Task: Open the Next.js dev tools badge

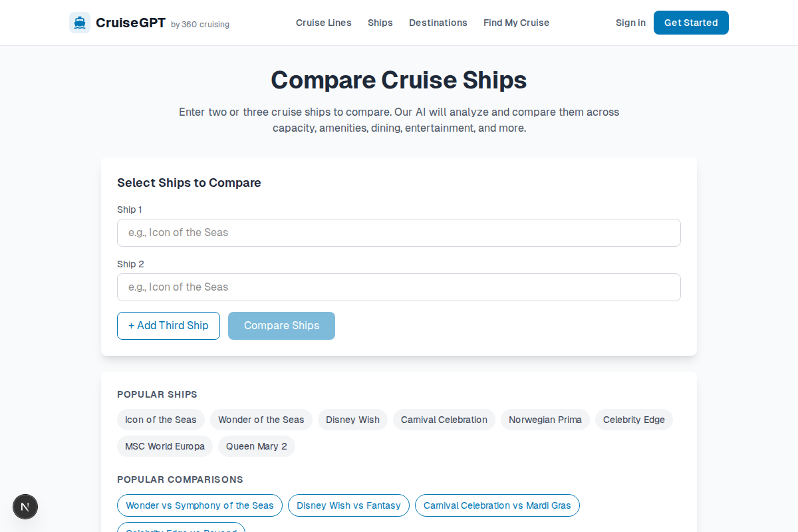Action: [x=25, y=507]
